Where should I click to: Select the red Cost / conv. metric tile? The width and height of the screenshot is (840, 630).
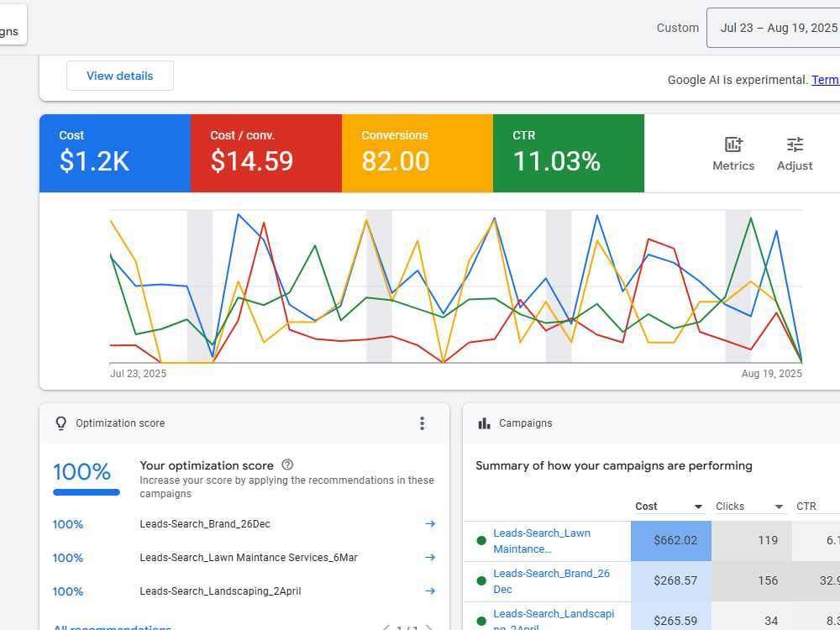click(266, 153)
